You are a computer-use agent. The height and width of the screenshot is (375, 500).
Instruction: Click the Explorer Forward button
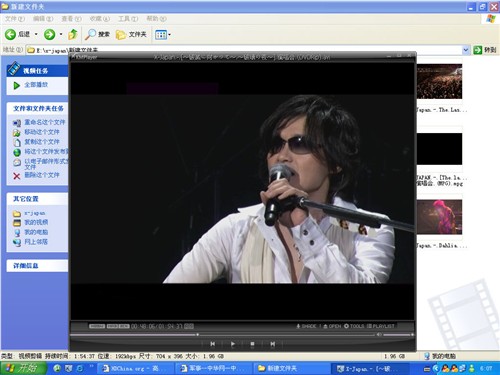tap(49, 34)
